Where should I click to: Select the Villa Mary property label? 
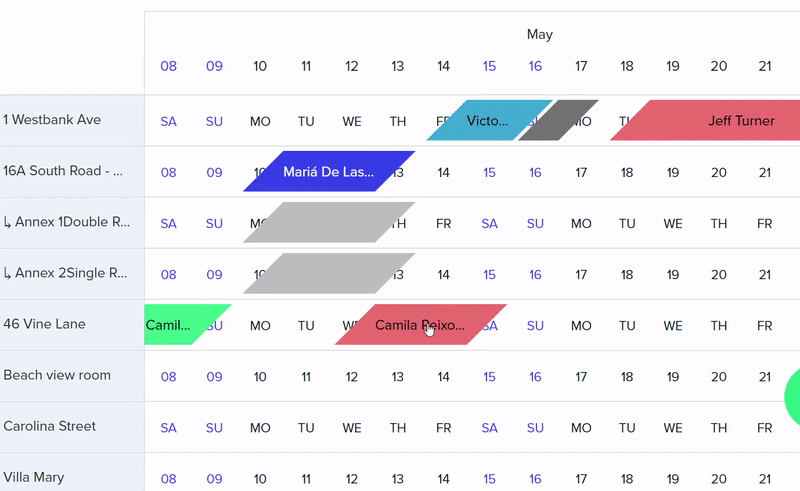34,477
